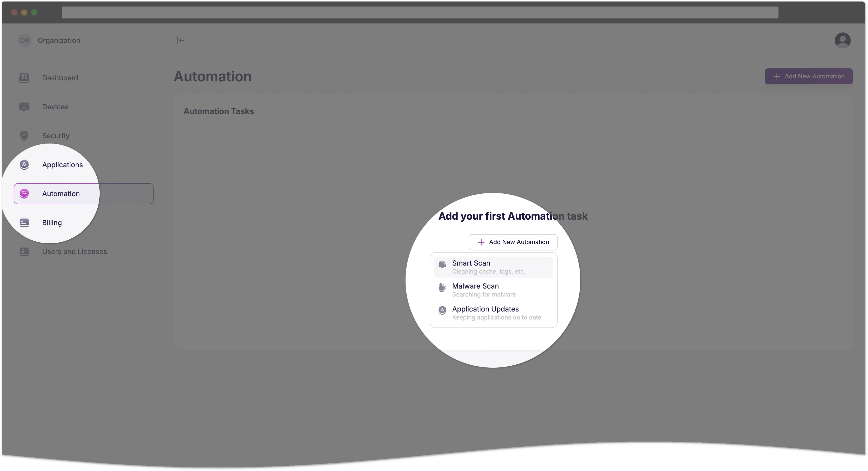The image size is (868, 471).
Task: Open the user profile avatar
Action: pos(842,40)
